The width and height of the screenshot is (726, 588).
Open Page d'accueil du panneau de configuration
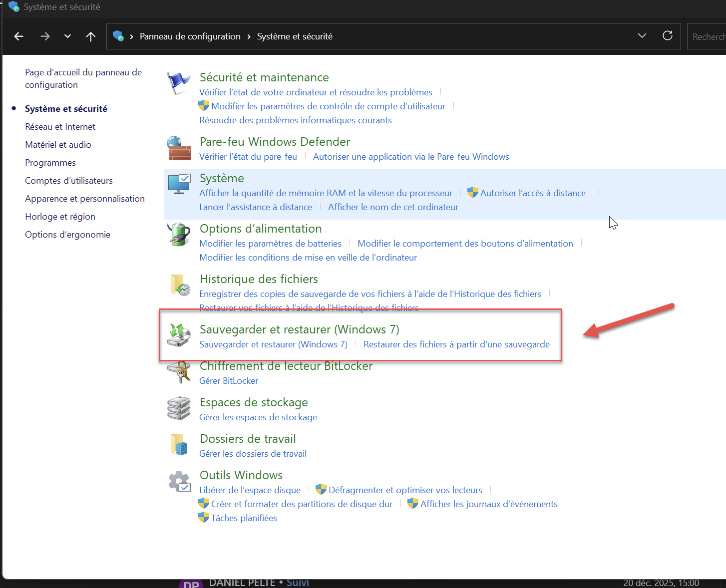coord(83,78)
